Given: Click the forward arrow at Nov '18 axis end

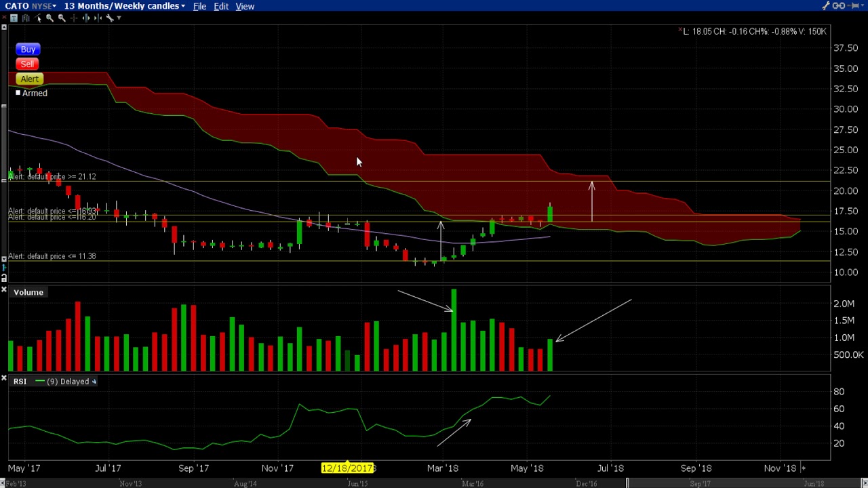Looking at the screenshot, I should pyautogui.click(x=803, y=468).
